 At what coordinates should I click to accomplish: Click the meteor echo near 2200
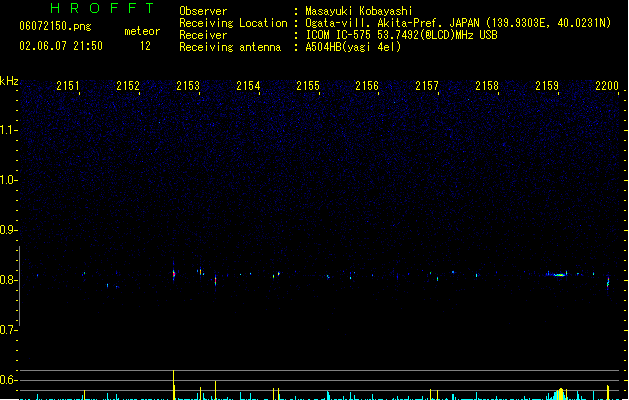pos(608,282)
